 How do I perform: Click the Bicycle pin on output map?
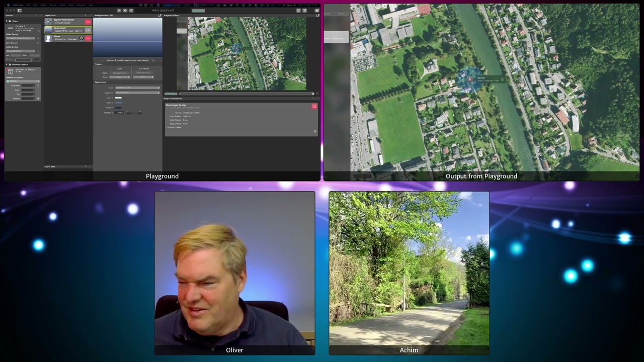tap(470, 79)
